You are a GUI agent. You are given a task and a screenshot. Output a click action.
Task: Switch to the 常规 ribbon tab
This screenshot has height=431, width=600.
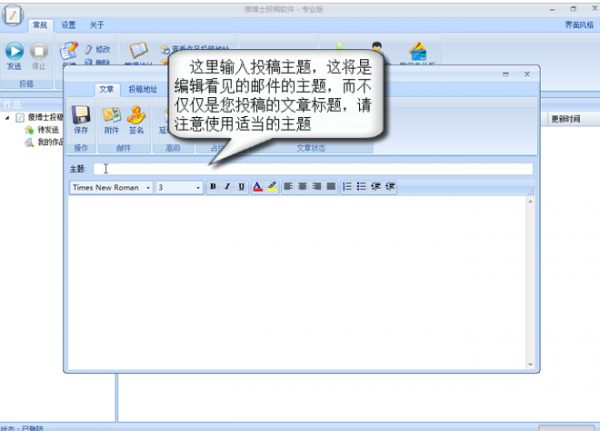(40, 25)
